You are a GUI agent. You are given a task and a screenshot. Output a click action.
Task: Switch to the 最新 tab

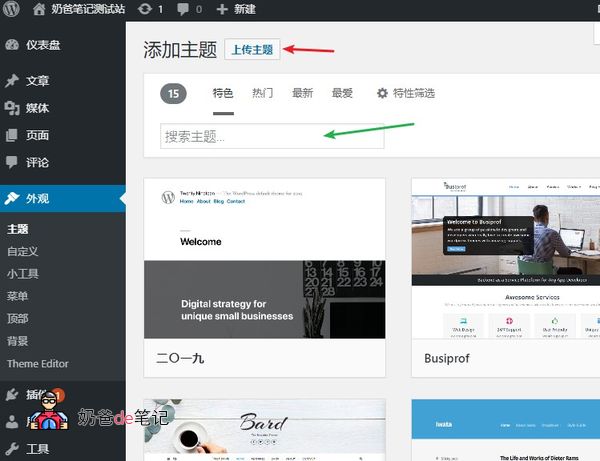click(x=302, y=93)
